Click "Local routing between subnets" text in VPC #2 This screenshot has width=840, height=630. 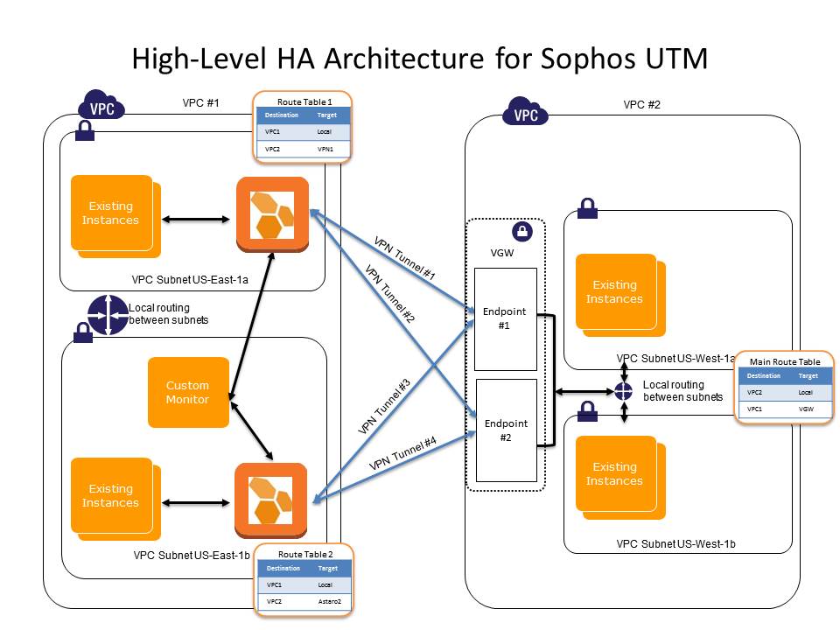pos(682,391)
